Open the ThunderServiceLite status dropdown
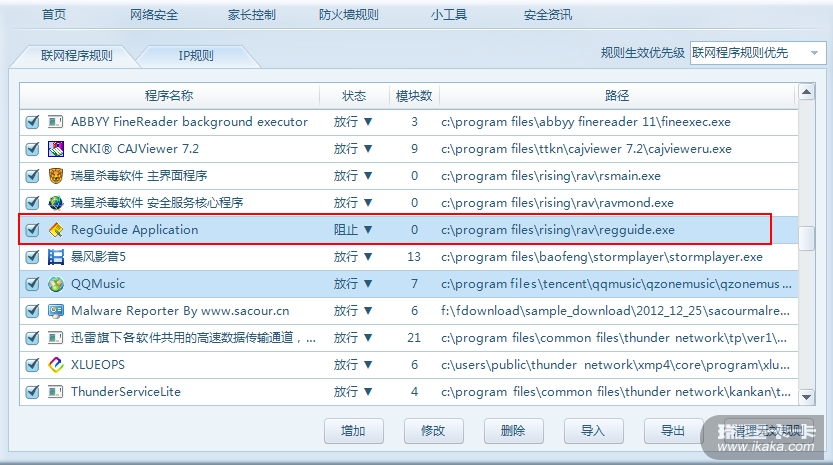Image resolution: width=833 pixels, height=465 pixels. (x=353, y=392)
